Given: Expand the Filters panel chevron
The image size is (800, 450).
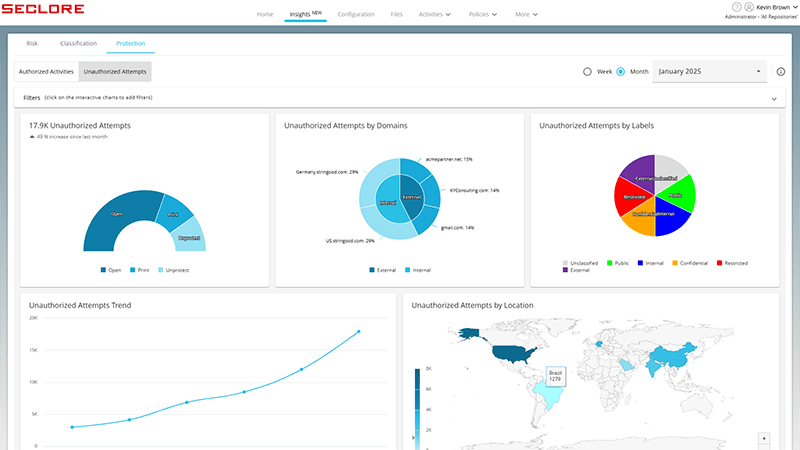Looking at the screenshot, I should pyautogui.click(x=774, y=98).
